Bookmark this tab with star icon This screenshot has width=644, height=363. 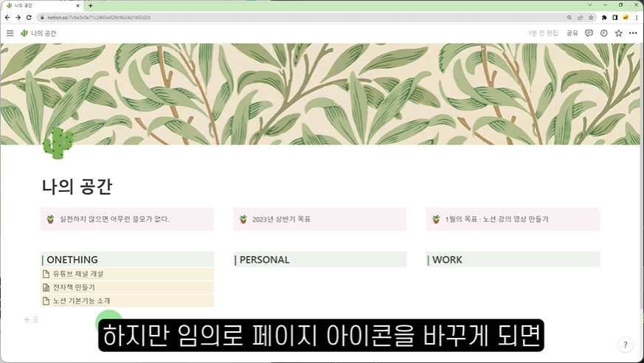[x=591, y=17]
